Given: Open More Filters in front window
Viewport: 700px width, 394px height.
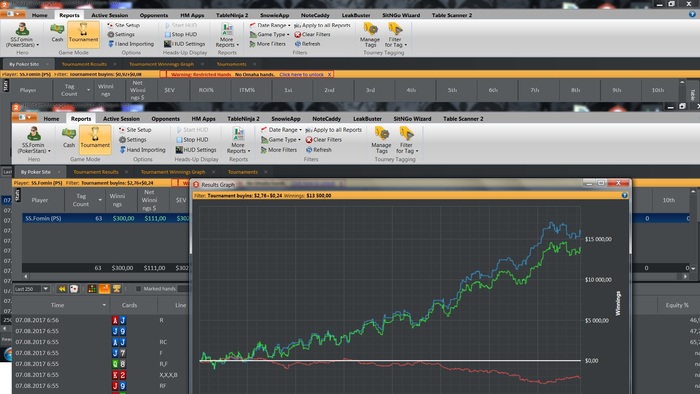Looking at the screenshot, I should (279, 150).
